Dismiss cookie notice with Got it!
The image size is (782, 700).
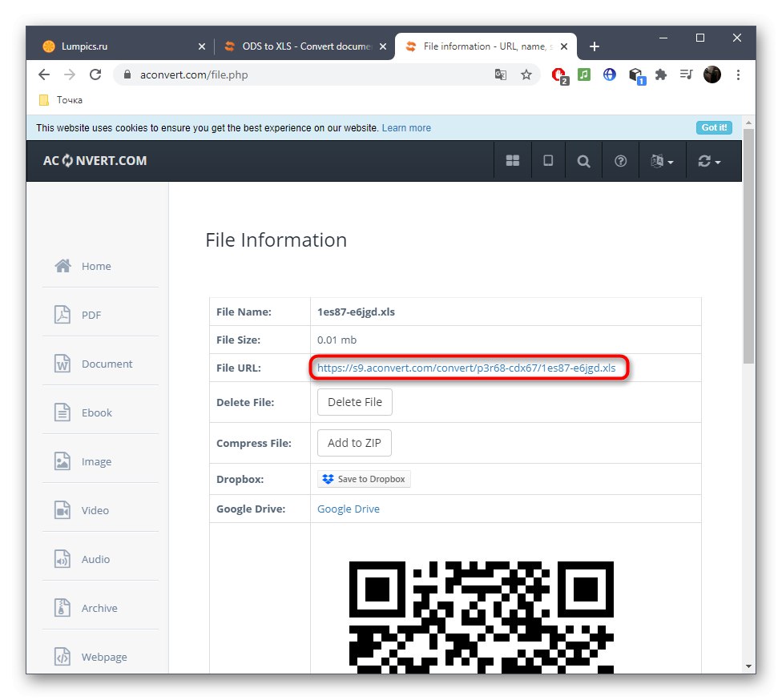[714, 127]
